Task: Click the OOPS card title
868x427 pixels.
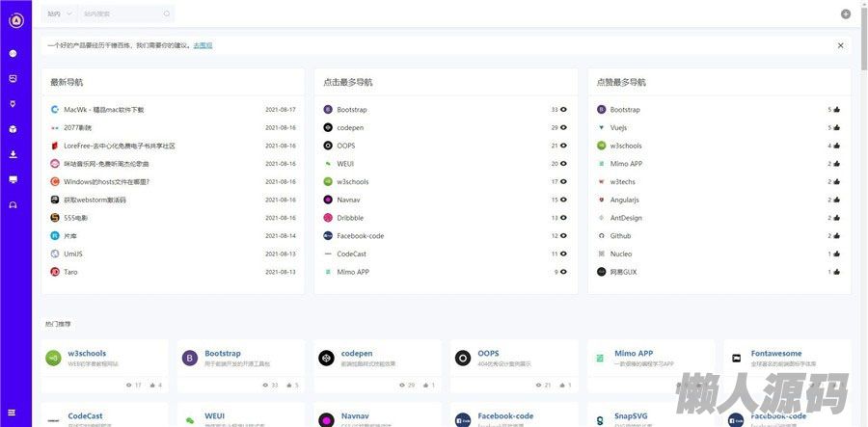Action: [488, 354]
